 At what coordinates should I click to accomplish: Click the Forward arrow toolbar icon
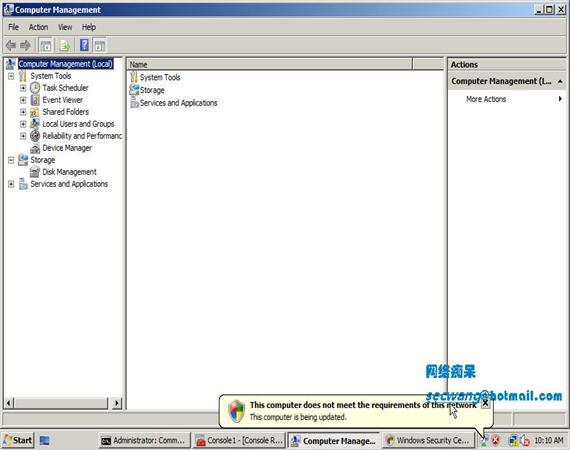tap(25, 45)
